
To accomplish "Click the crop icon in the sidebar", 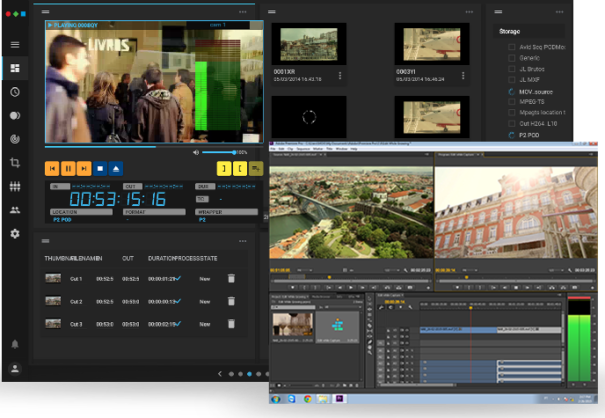I will [15, 162].
